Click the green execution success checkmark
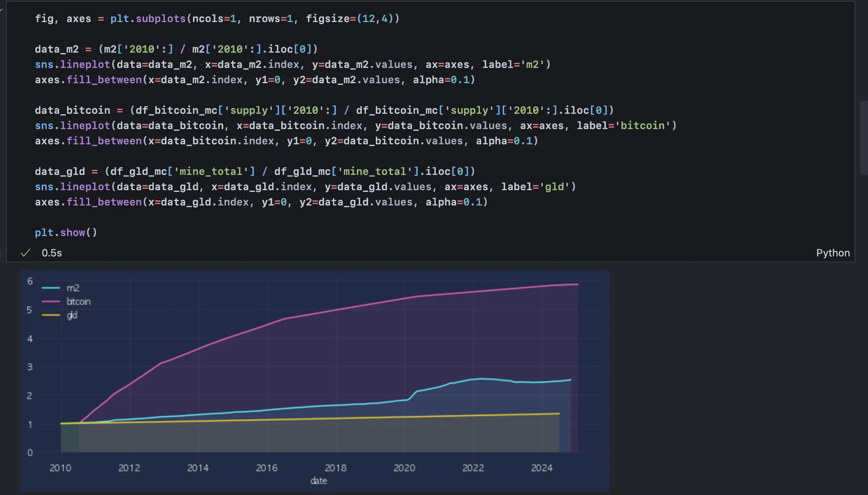868x495 pixels. click(x=25, y=253)
